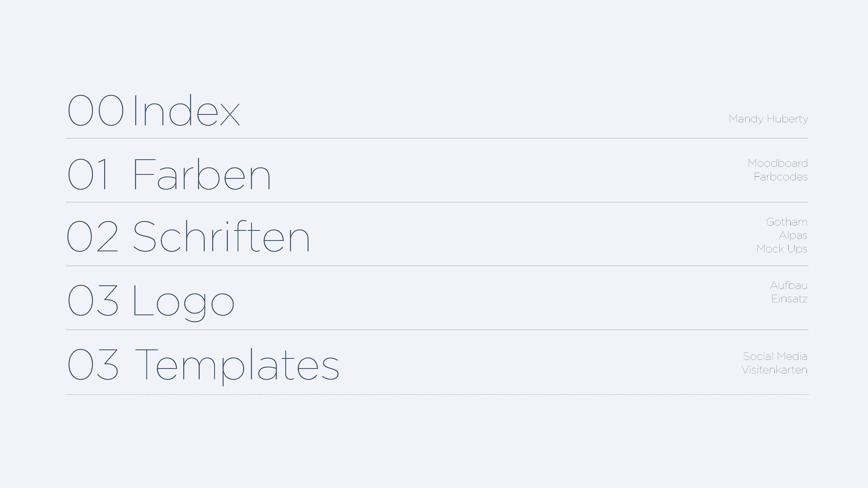Select the Alpas font entry

793,235
